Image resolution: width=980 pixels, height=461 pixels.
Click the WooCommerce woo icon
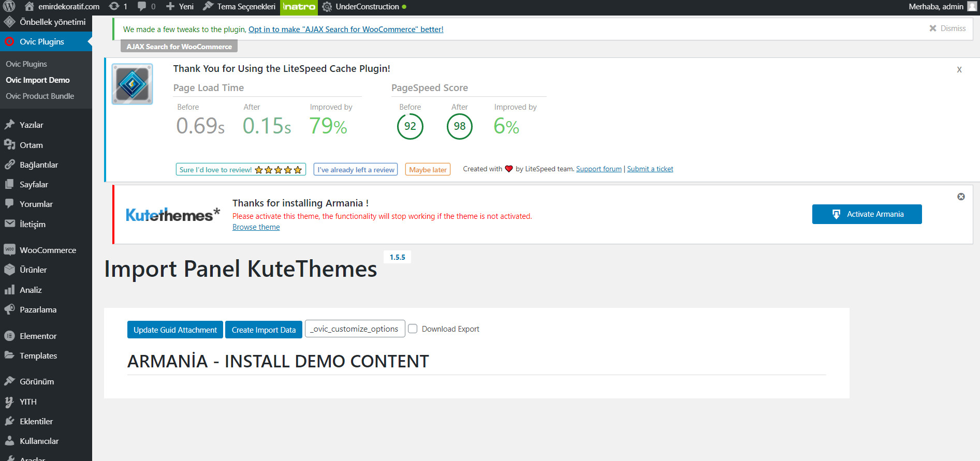9,250
